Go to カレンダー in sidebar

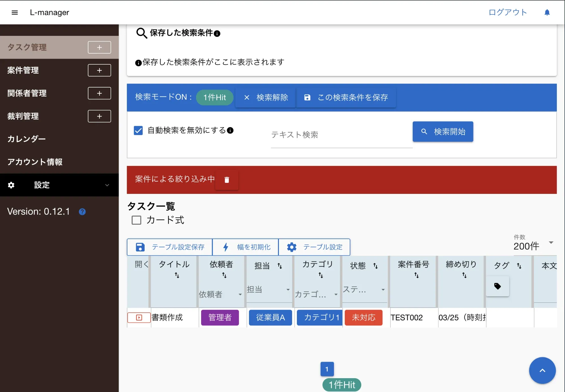pyautogui.click(x=27, y=139)
